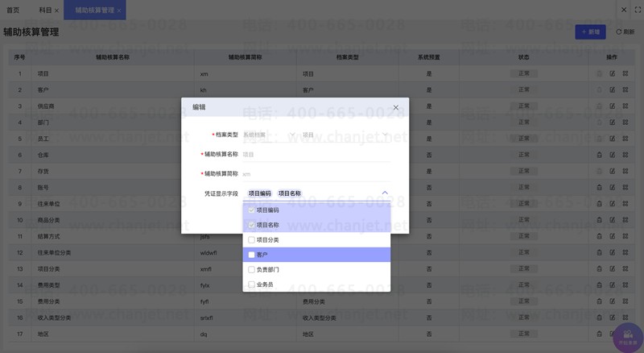
Task: Tick the 项目分类 checkbox in dropdown
Action: (251, 240)
